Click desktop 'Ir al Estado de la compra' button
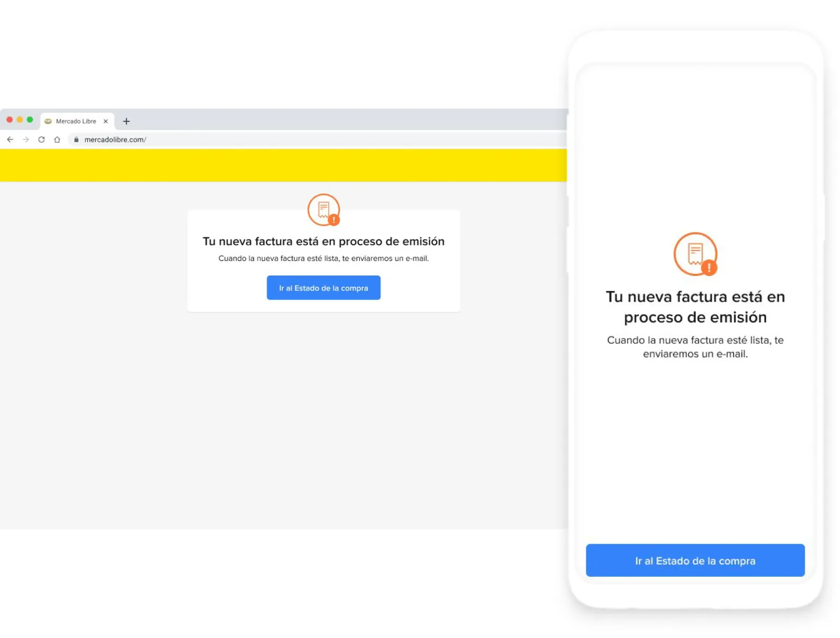The height and width of the screenshot is (638, 840). coord(323,288)
